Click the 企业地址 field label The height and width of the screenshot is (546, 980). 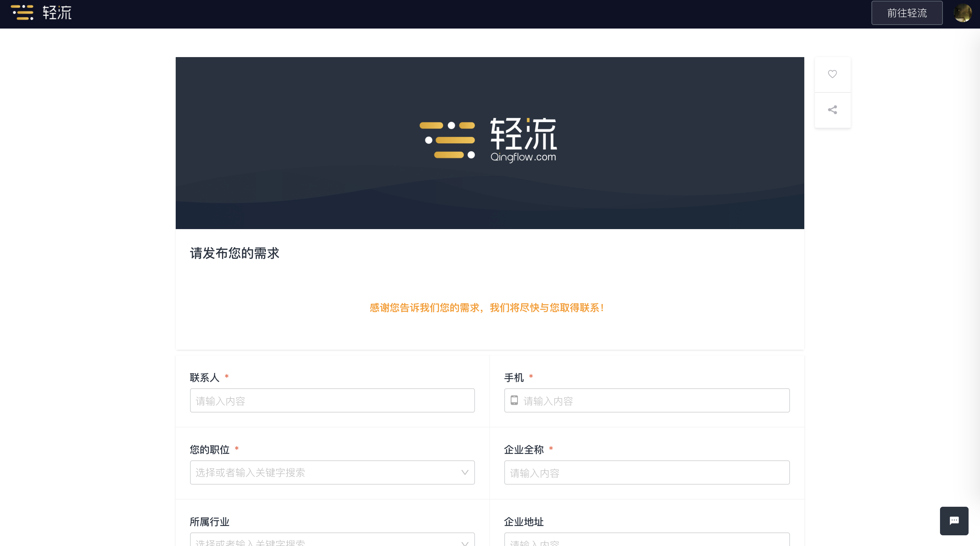[524, 522]
